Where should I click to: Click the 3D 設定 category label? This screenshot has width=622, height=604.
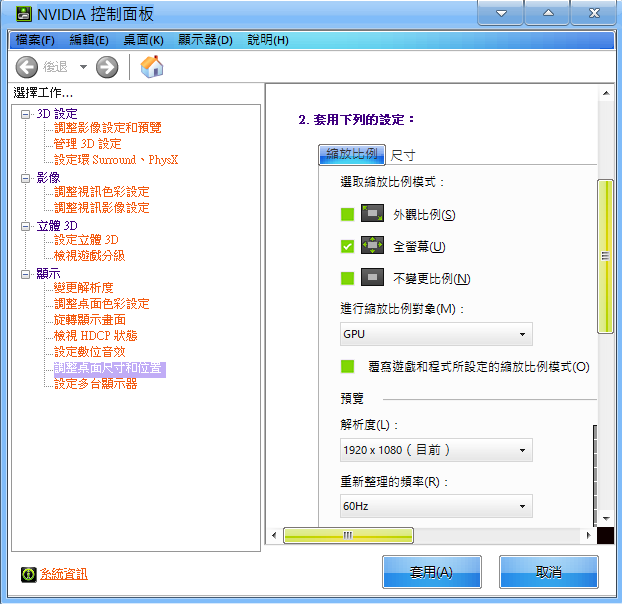pyautogui.click(x=57, y=114)
